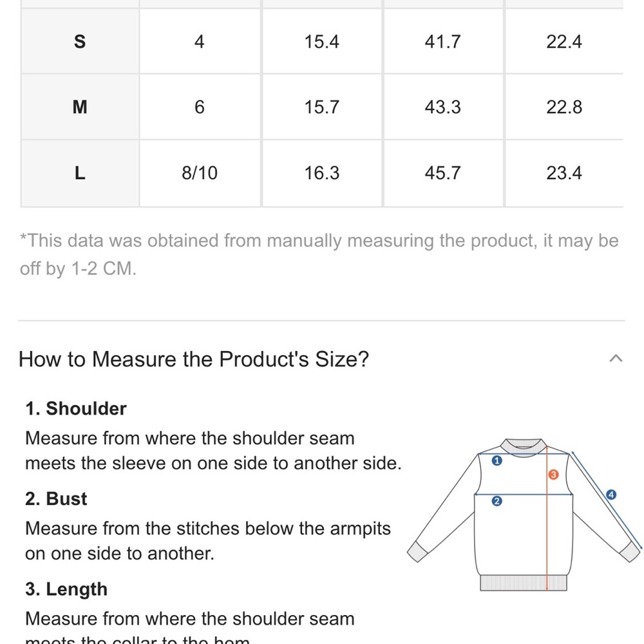Click the 22.4 length value for S
Screen dimensions: 644x644
tap(564, 41)
